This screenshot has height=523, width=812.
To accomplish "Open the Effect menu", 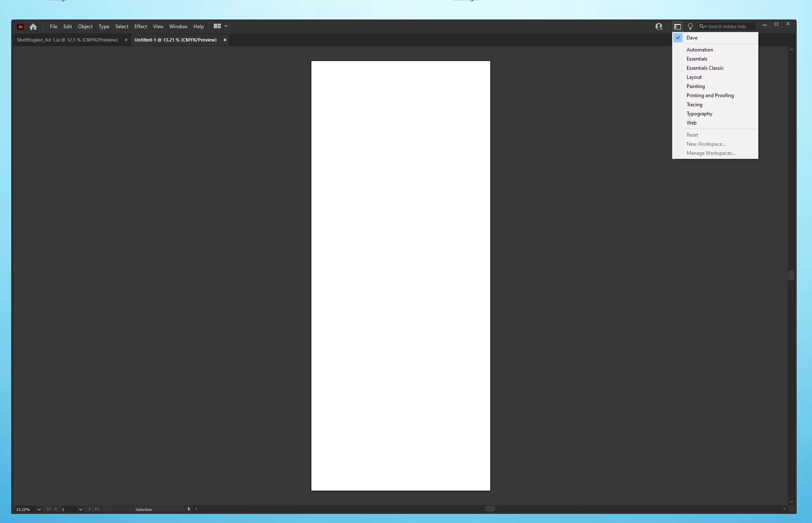I will click(140, 27).
